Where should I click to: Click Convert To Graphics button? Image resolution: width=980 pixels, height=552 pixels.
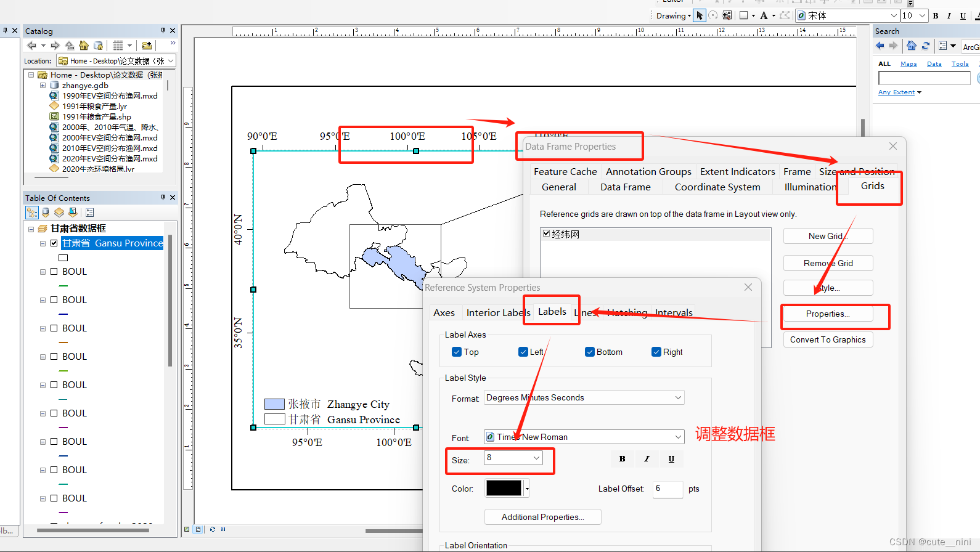828,339
